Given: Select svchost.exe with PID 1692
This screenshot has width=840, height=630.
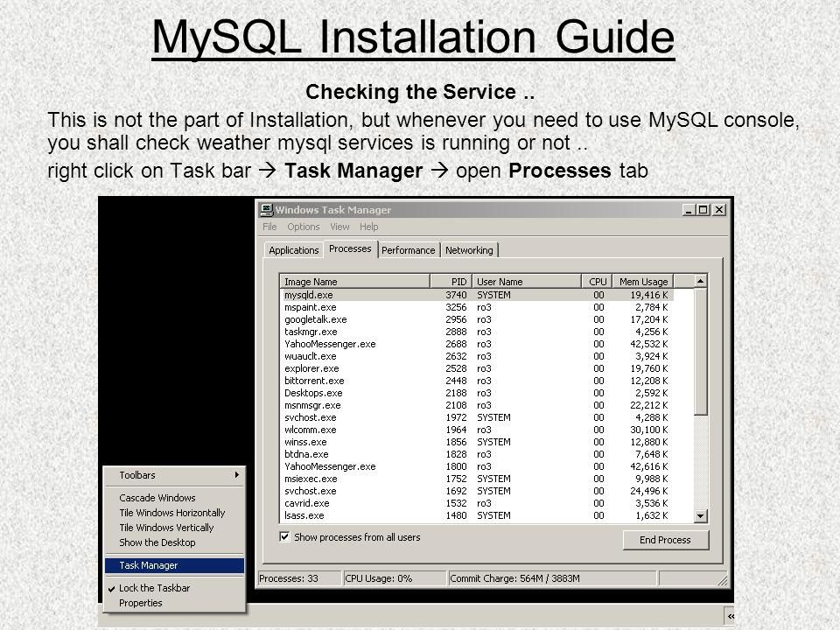Looking at the screenshot, I should pyautogui.click(x=477, y=491).
